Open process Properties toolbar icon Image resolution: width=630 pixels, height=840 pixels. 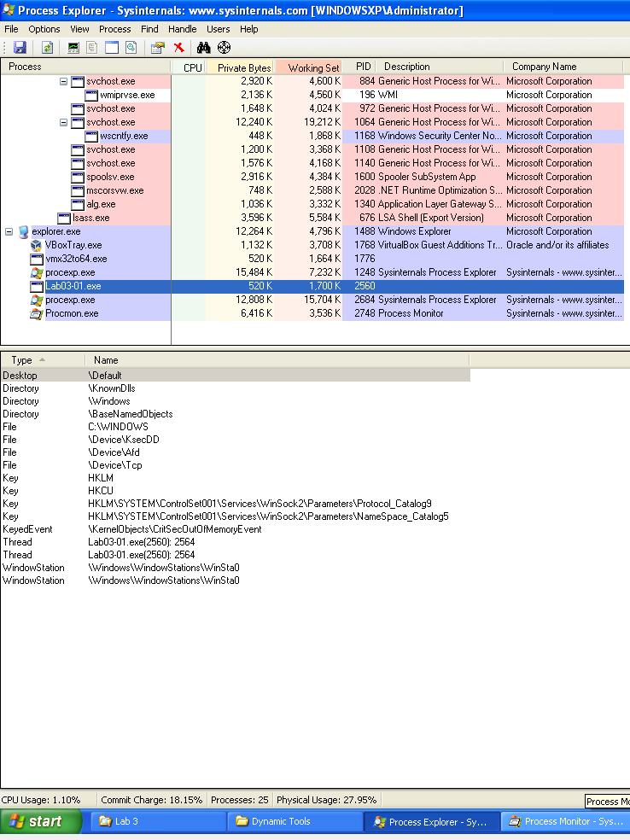[157, 48]
